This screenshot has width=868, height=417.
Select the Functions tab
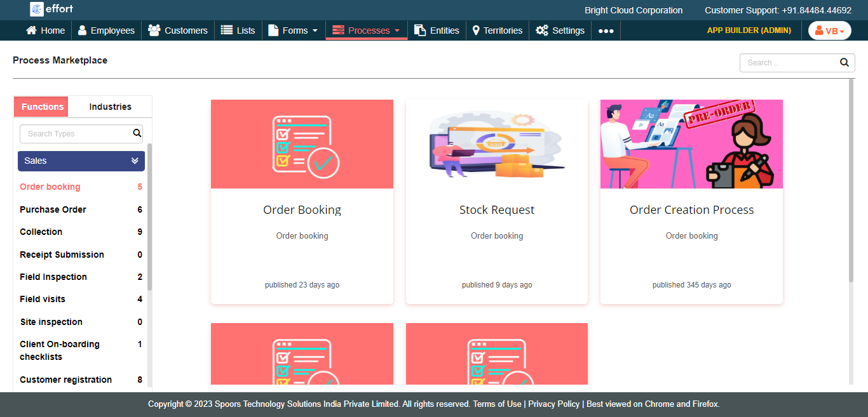(43, 107)
